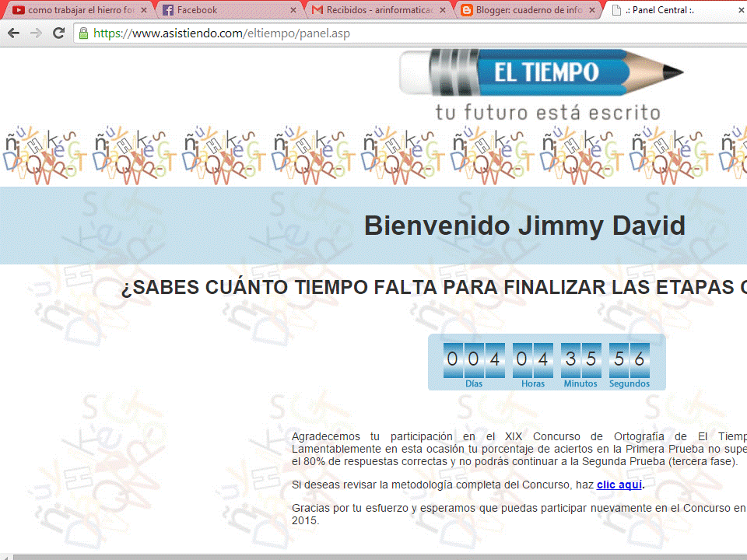Click the 'Días' label under the countdown

(474, 383)
